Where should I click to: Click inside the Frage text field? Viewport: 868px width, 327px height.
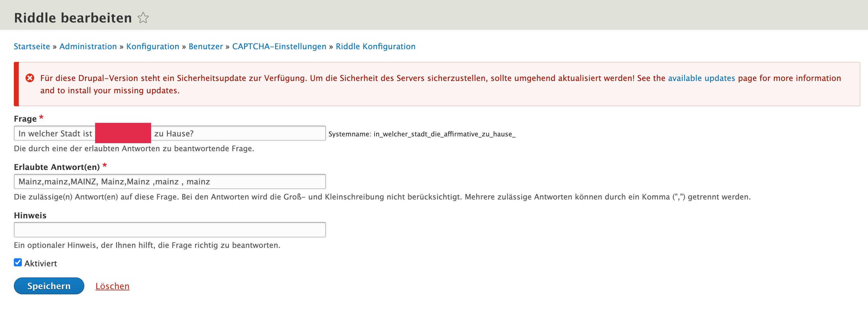pyautogui.click(x=236, y=134)
